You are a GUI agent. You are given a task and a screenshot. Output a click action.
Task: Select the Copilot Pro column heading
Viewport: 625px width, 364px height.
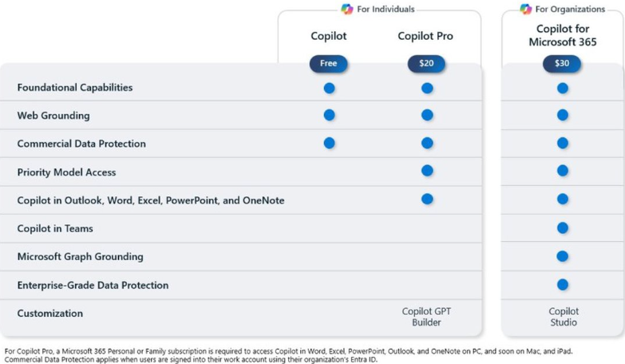(425, 36)
